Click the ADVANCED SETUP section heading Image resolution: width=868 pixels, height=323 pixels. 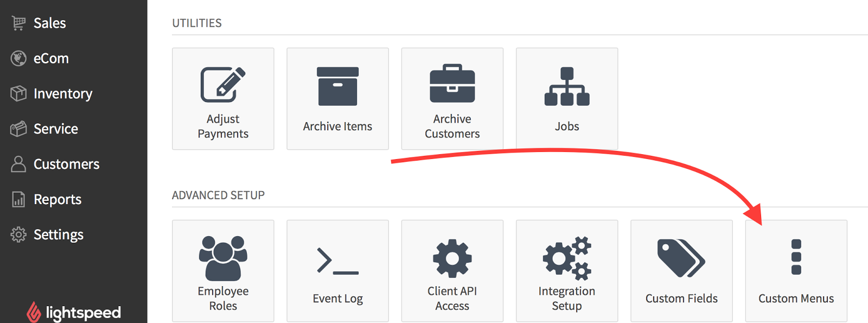point(218,195)
